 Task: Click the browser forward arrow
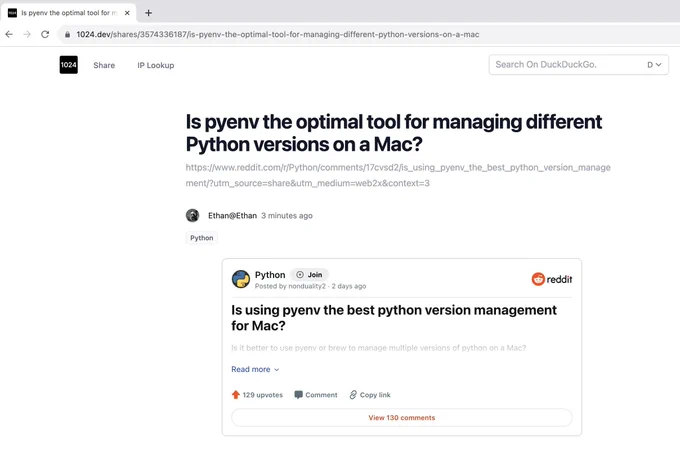27,34
